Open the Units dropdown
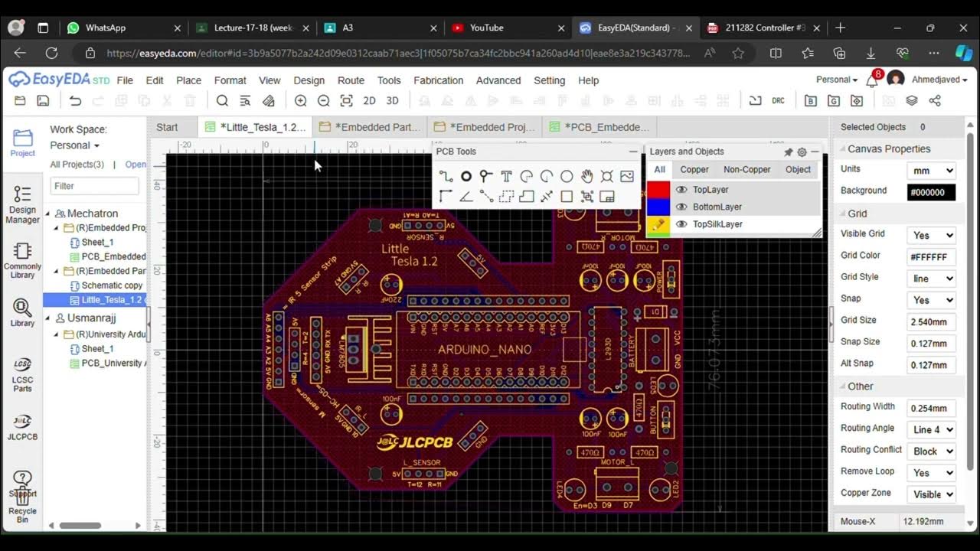980x551 pixels. (931, 171)
